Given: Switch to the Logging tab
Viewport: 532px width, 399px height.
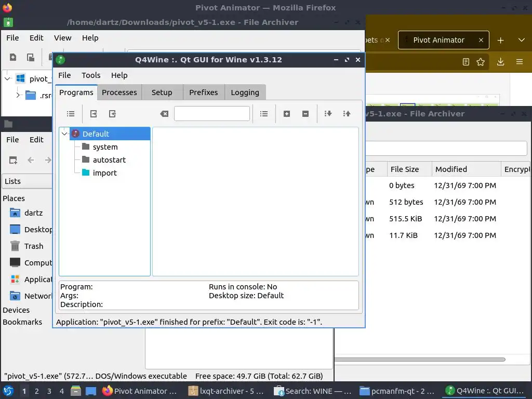Looking at the screenshot, I should [x=245, y=92].
